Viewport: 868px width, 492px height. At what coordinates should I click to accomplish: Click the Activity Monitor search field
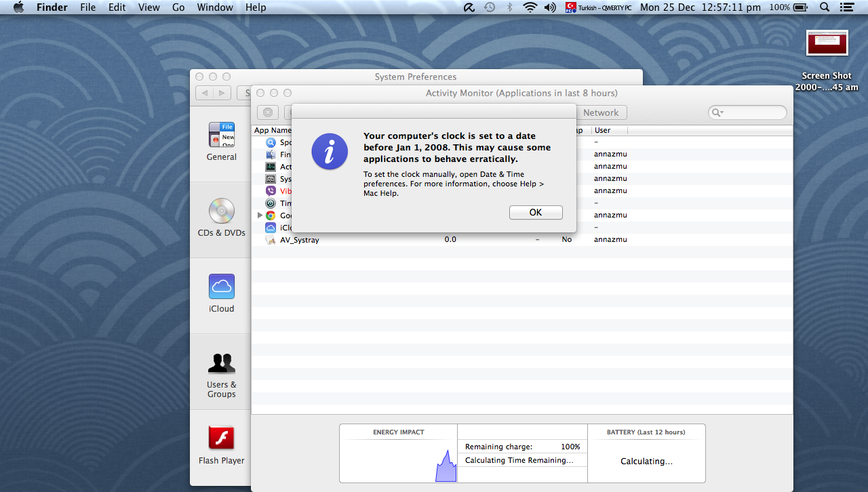tap(747, 112)
